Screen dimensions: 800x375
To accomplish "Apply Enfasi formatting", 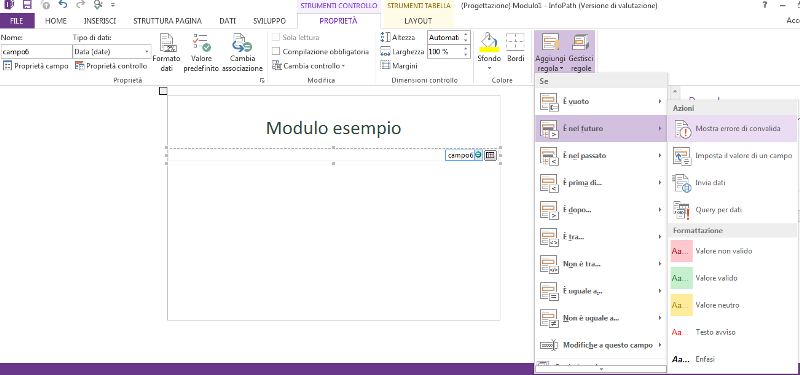I will (733, 359).
